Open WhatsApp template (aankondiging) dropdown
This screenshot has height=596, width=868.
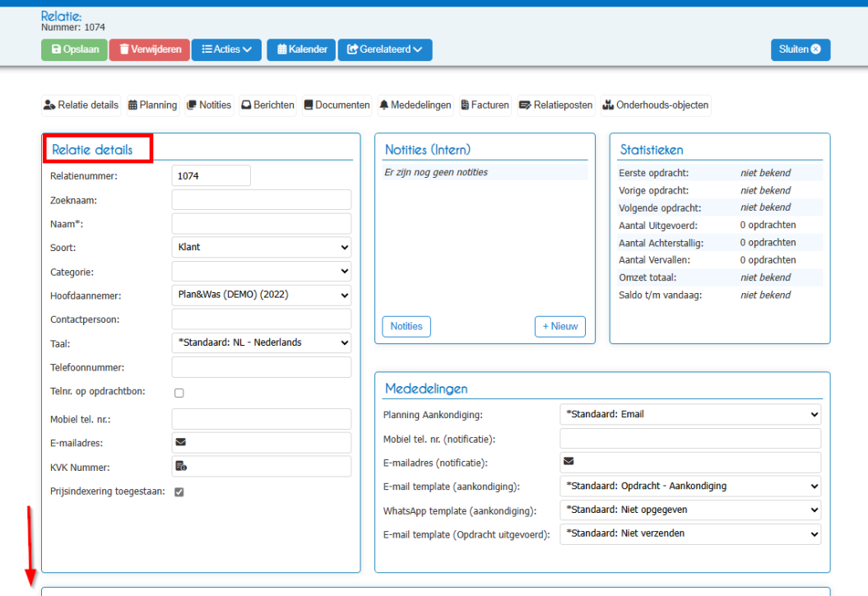[690, 510]
